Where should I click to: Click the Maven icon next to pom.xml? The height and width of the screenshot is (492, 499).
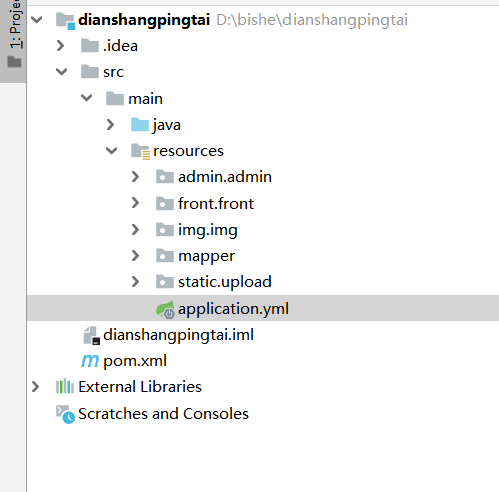[90, 361]
